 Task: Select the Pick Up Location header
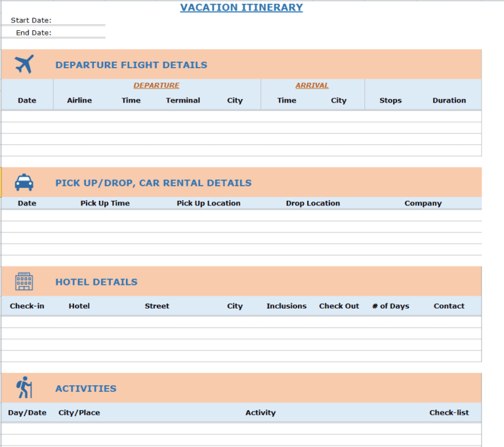point(209,203)
